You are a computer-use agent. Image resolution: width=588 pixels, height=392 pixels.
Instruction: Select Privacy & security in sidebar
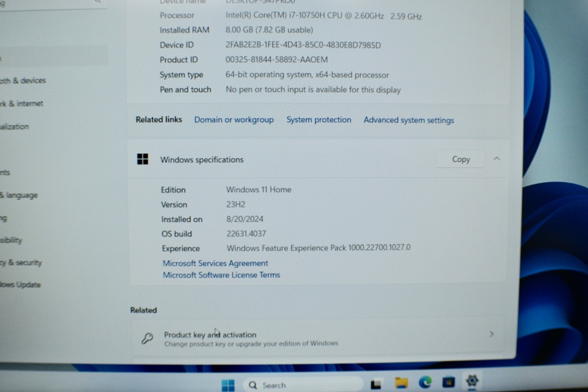coord(21,263)
